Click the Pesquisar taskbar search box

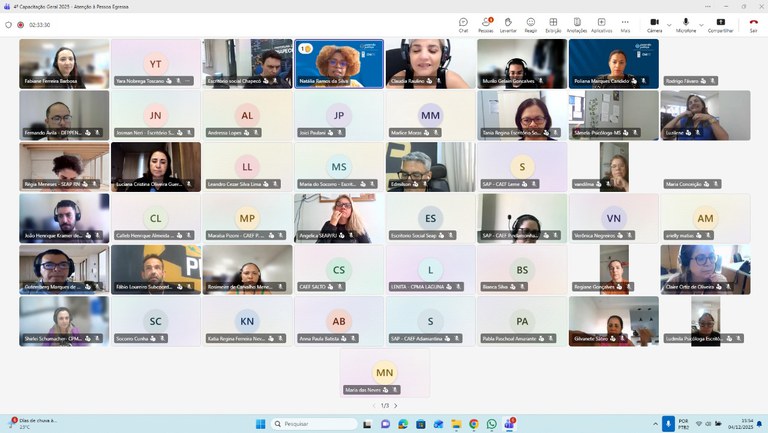coord(314,424)
